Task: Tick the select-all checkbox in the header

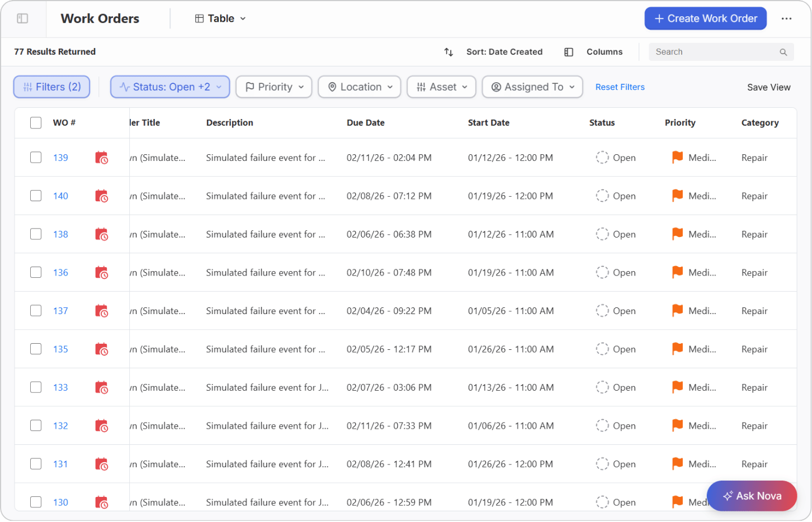Action: pos(36,123)
